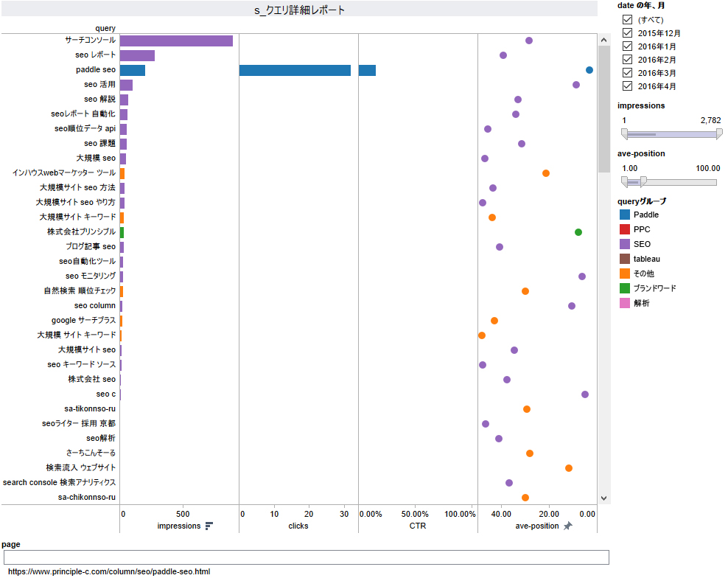Click the sort icon beside impressions axis

[209, 526]
